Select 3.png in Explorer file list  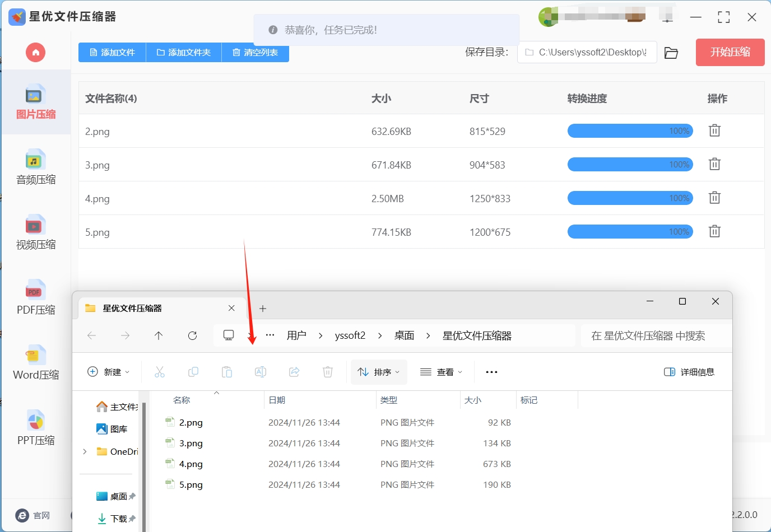tap(191, 444)
